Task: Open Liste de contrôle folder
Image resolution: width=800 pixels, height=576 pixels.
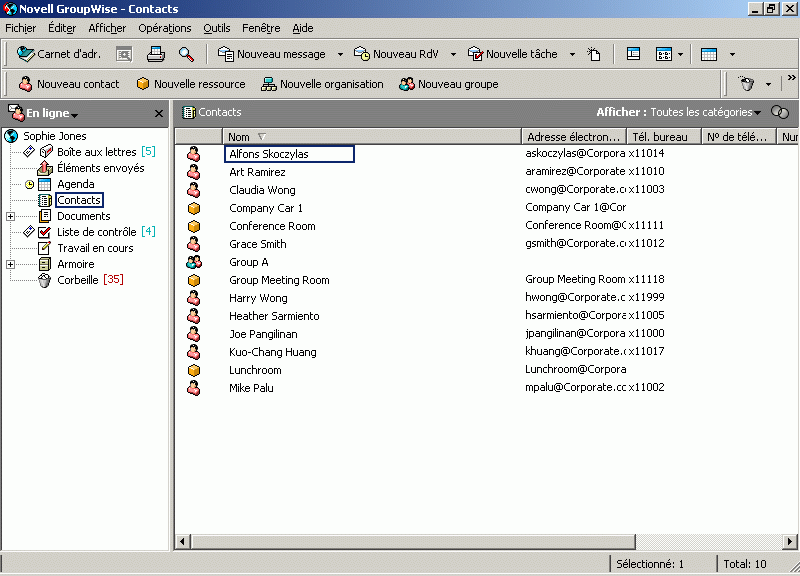Action: click(96, 232)
